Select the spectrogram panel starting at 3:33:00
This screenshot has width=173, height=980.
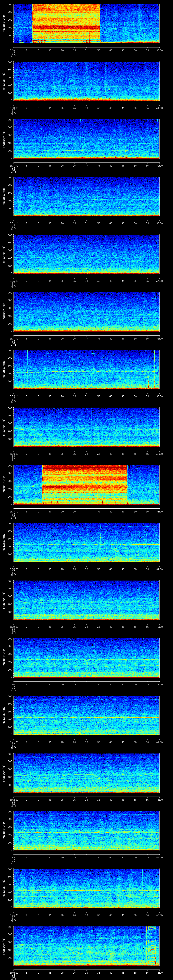87,254
